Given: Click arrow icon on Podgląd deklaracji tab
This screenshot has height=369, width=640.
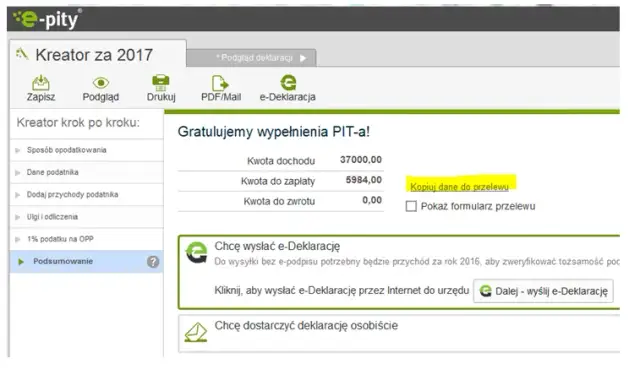Looking at the screenshot, I should (x=303, y=58).
